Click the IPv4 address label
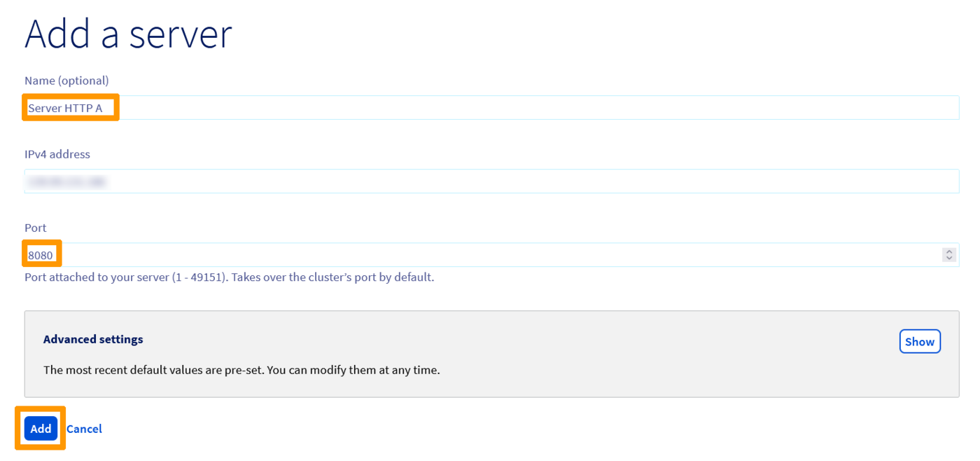Image resolution: width=980 pixels, height=461 pixels. tap(57, 154)
